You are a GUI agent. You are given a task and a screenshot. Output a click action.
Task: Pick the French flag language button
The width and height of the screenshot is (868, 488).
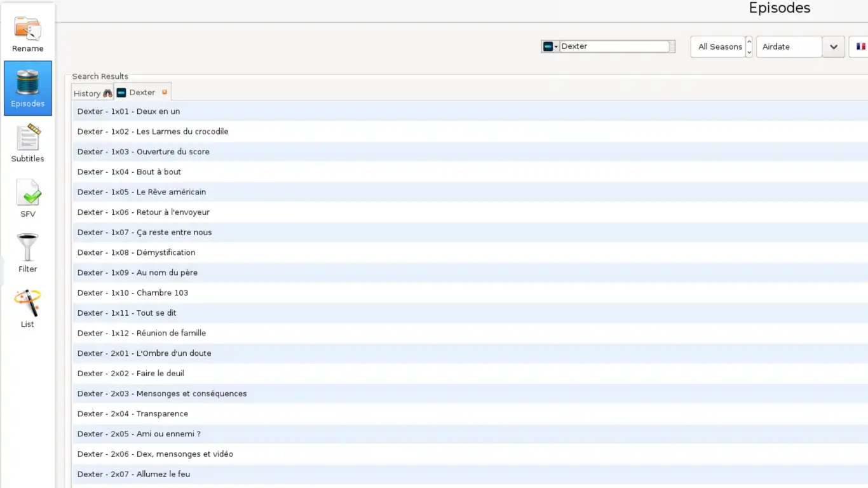(860, 46)
